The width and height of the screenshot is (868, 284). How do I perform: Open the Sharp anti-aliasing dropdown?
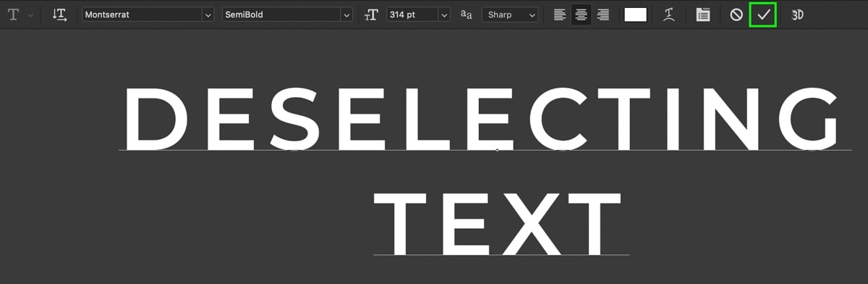[510, 14]
